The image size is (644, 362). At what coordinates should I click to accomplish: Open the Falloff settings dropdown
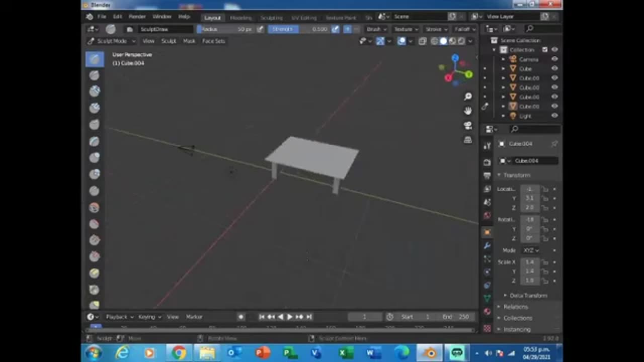click(x=465, y=29)
